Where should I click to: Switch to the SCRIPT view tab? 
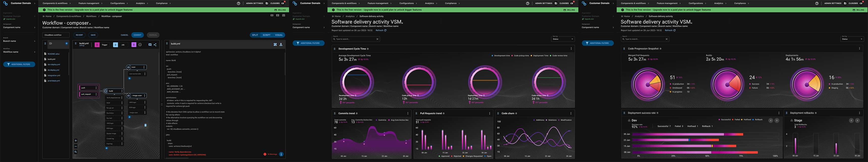click(x=266, y=35)
